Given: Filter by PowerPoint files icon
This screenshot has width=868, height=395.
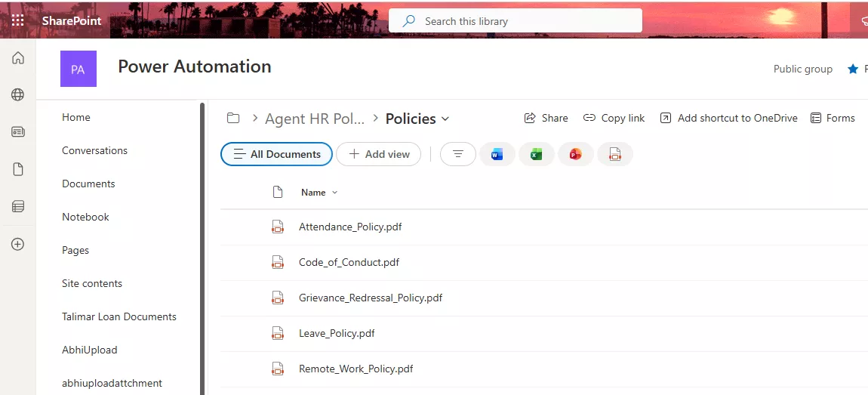Looking at the screenshot, I should [x=575, y=154].
